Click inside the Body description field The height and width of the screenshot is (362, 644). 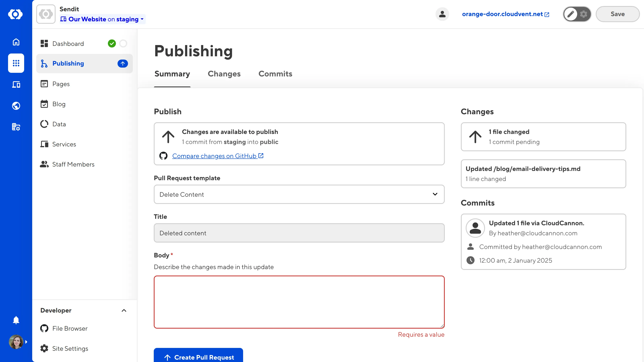coord(299,302)
